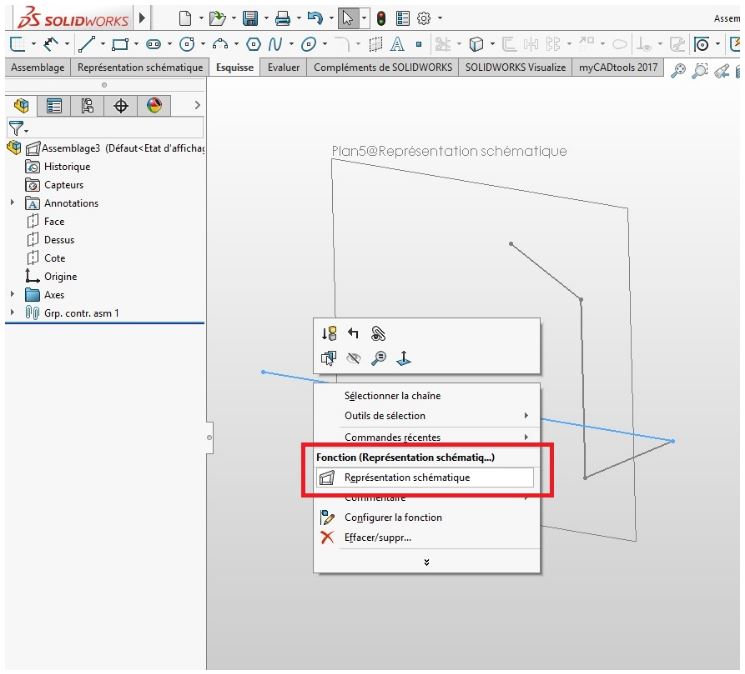
Task: Click the Rebuild traffic light icon
Action: pos(381,19)
